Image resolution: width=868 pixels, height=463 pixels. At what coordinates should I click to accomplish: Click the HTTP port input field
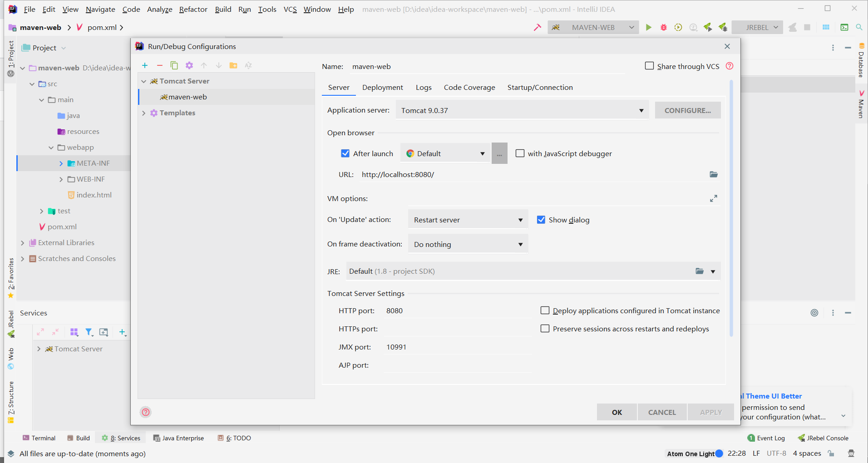click(x=458, y=311)
